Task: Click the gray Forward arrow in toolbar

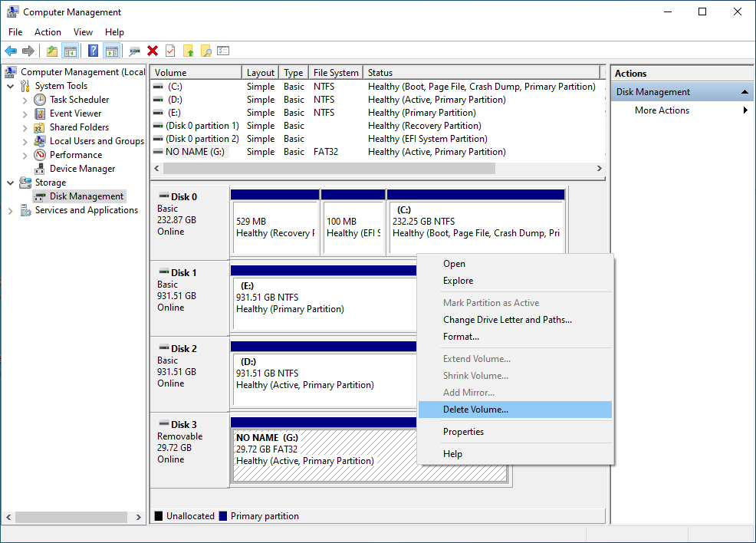Action: pos(28,51)
